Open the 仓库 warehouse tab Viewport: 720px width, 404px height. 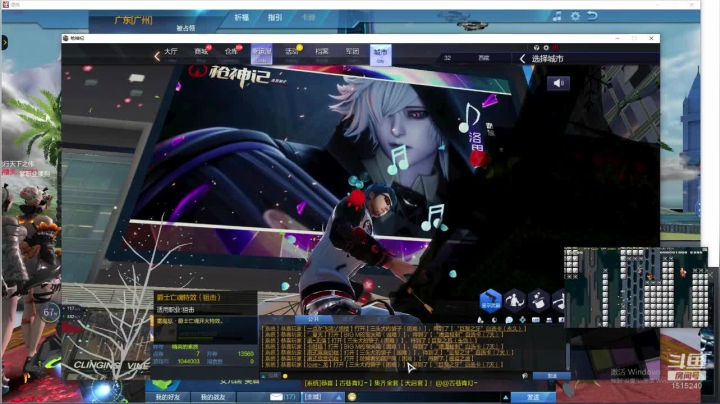point(231,53)
